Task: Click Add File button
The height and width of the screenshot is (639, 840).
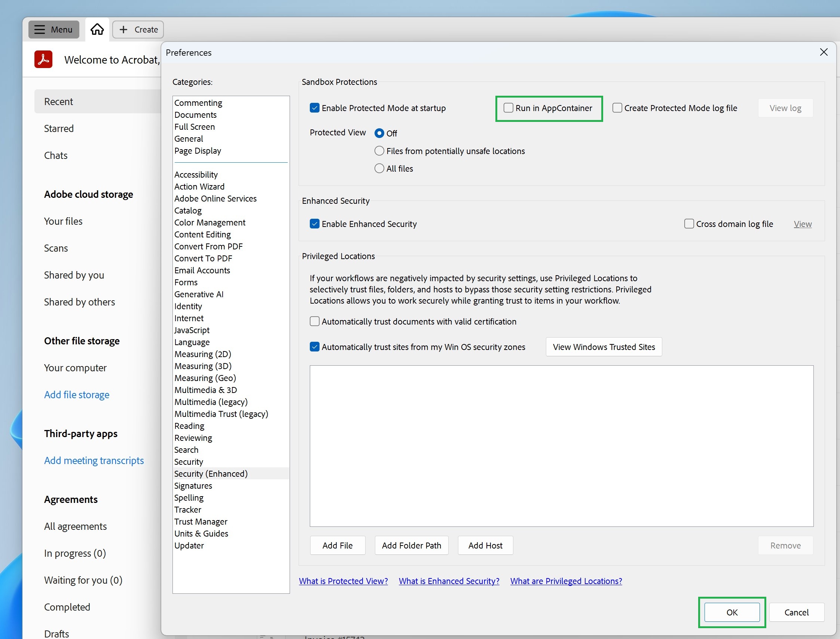Action: pos(337,546)
